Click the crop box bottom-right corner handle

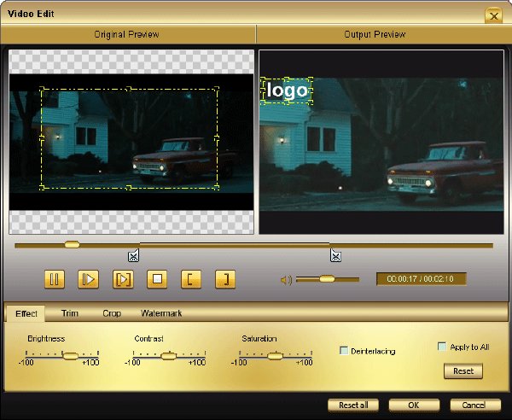(x=217, y=187)
